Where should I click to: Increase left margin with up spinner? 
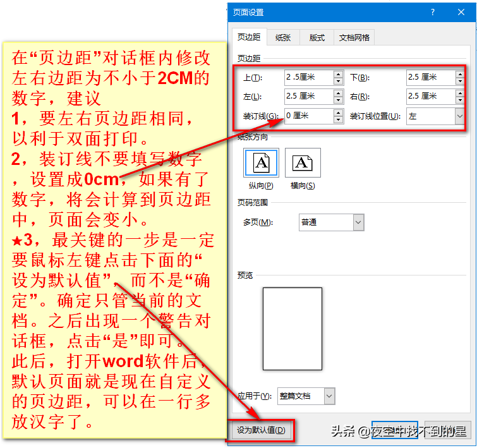pyautogui.click(x=338, y=93)
